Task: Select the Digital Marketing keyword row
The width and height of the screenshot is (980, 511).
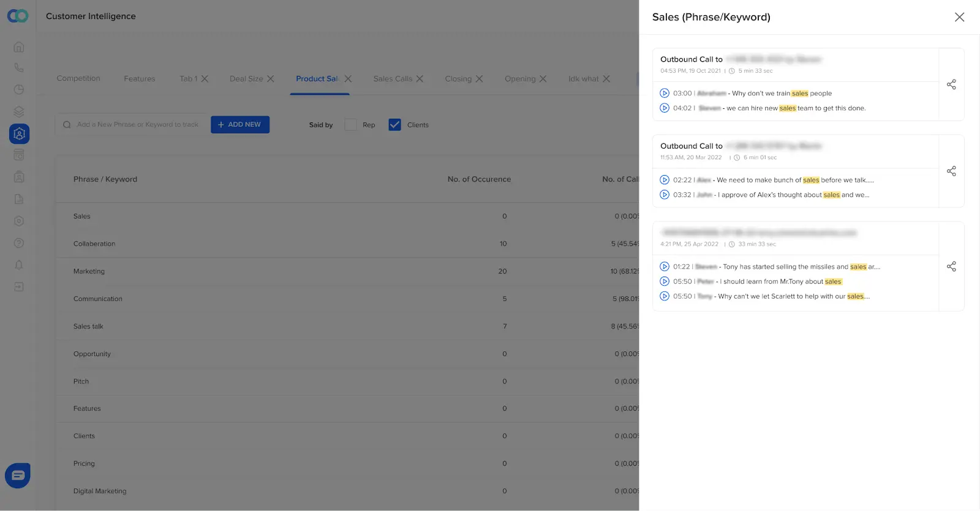Action: click(x=347, y=491)
